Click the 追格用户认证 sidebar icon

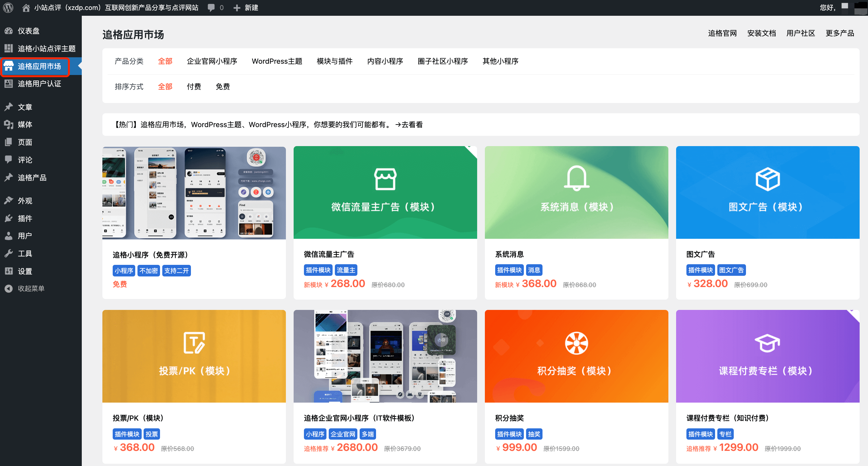click(9, 83)
